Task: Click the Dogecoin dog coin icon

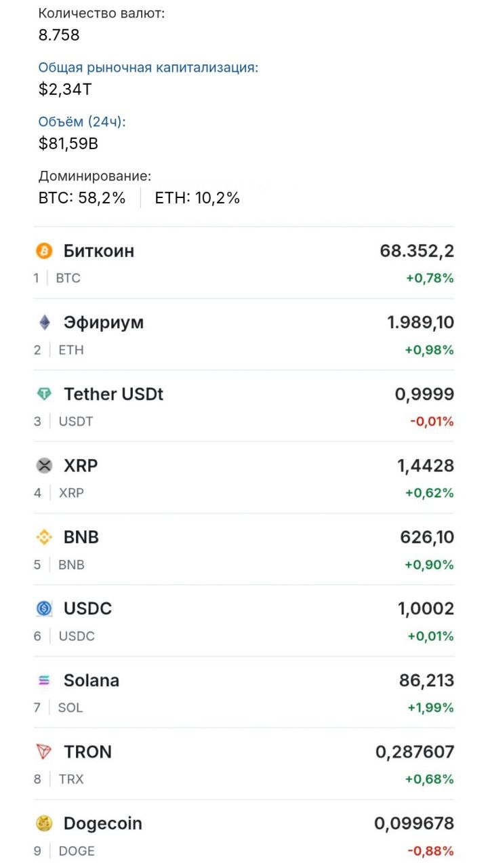Action: pyautogui.click(x=44, y=824)
